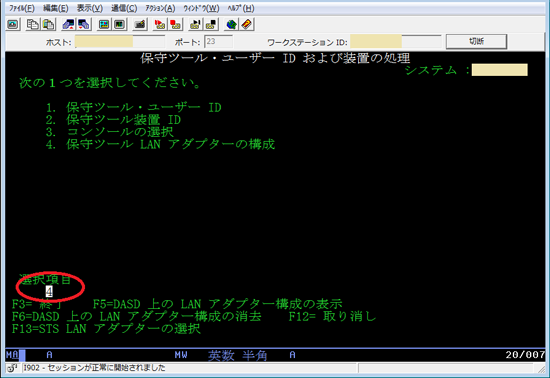
Task: Click the 切断 disconnect button
Action: (476, 41)
